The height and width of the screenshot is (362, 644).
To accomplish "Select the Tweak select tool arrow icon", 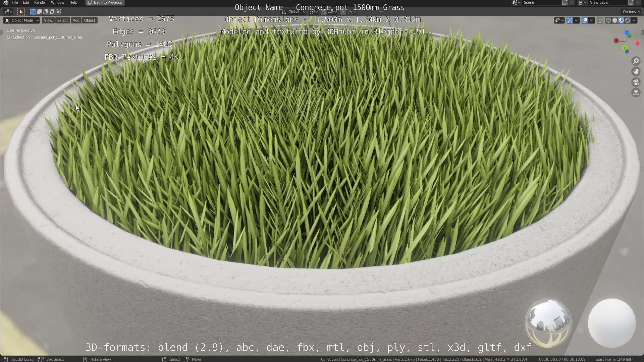I will [21, 12].
